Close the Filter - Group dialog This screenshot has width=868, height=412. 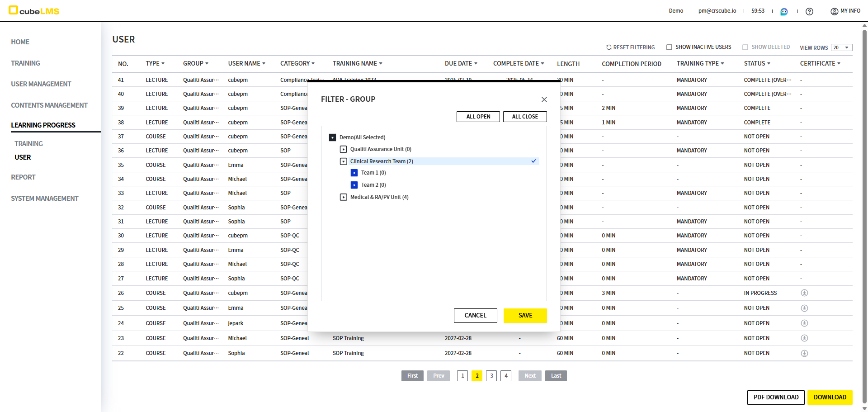(544, 99)
